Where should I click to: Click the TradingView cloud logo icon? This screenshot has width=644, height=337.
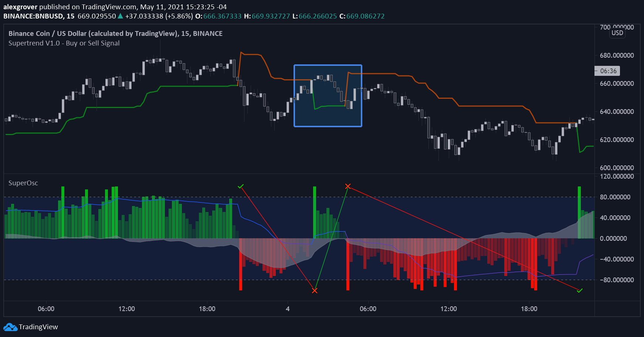point(10,327)
